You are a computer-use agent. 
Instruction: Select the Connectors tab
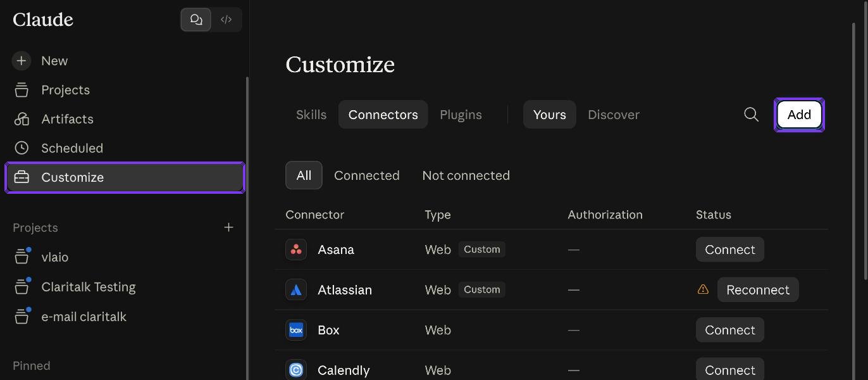pos(383,115)
